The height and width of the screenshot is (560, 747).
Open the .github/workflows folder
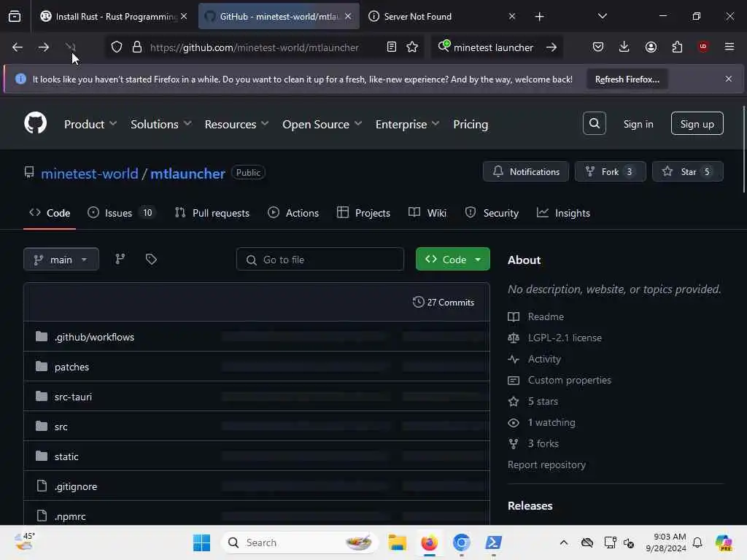click(x=94, y=337)
